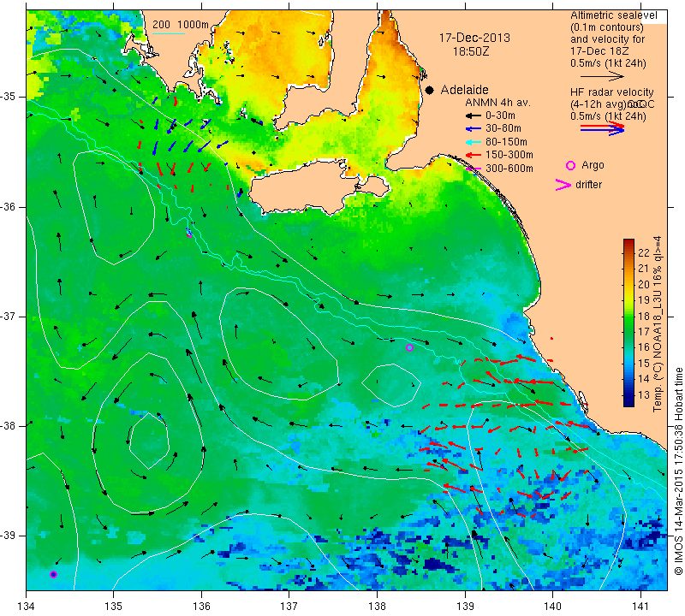Viewport: 685px width, 616px height.
Task: Click the colorbar tick label '13'
Action: tap(644, 395)
